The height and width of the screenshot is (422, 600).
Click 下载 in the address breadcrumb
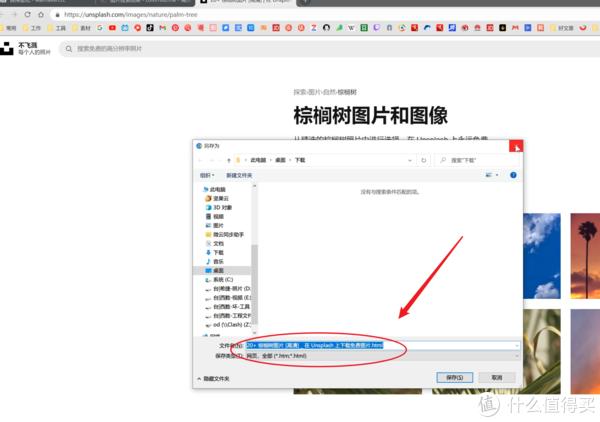pyautogui.click(x=300, y=160)
